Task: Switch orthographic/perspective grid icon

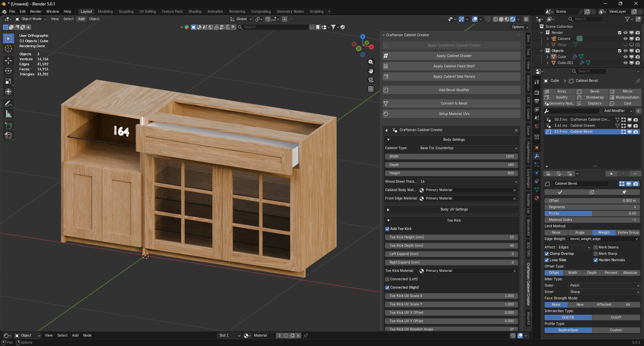Action: click(371, 89)
